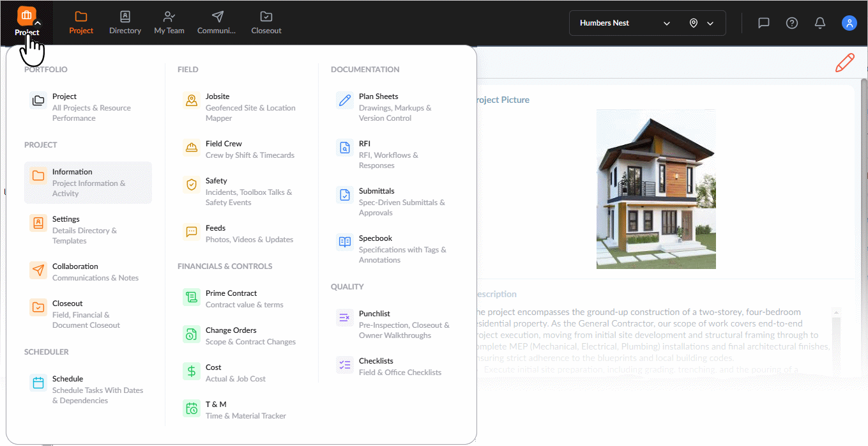Select the Field Crew hard hat icon
The height and width of the screenshot is (446, 868).
192,148
